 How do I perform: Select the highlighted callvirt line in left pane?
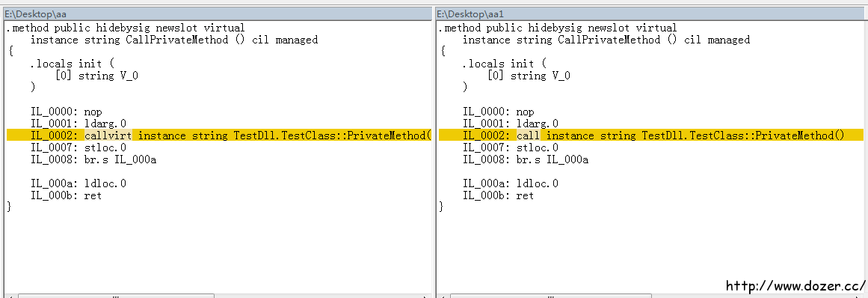[218, 136]
